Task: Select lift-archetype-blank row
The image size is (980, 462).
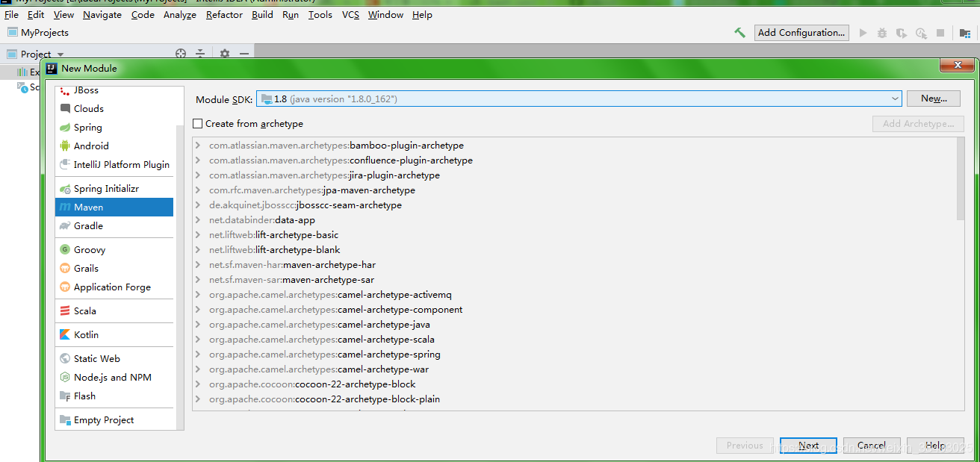Action: (574, 250)
